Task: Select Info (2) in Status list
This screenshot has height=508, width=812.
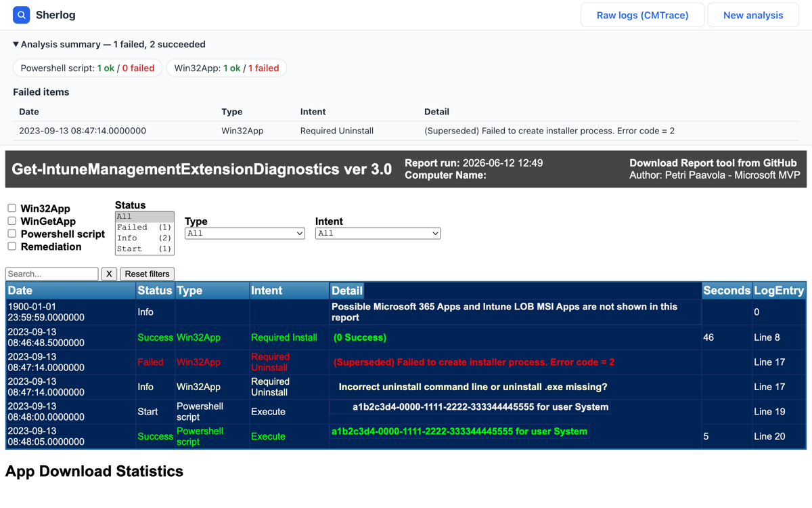Action: click(x=144, y=238)
